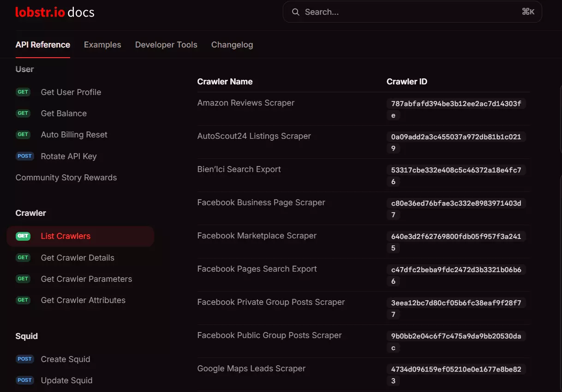Click the Crawler Name column header
Viewport: 562px width, 392px height.
coord(225,82)
